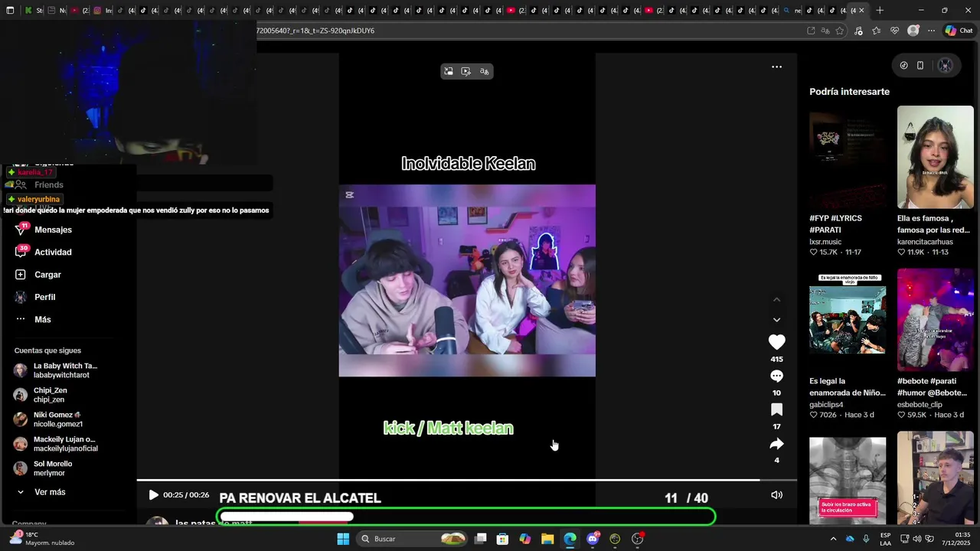
Task: Open the Windows Start menu
Action: point(343,539)
